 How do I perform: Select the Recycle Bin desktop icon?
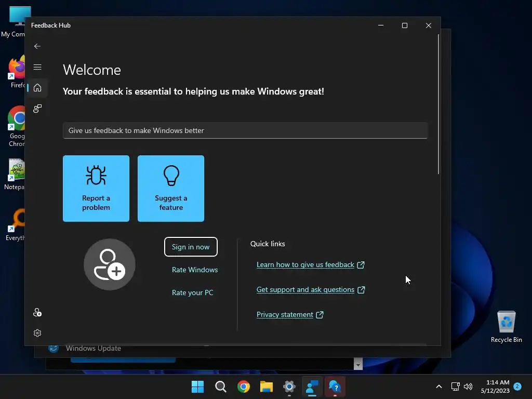click(x=506, y=327)
